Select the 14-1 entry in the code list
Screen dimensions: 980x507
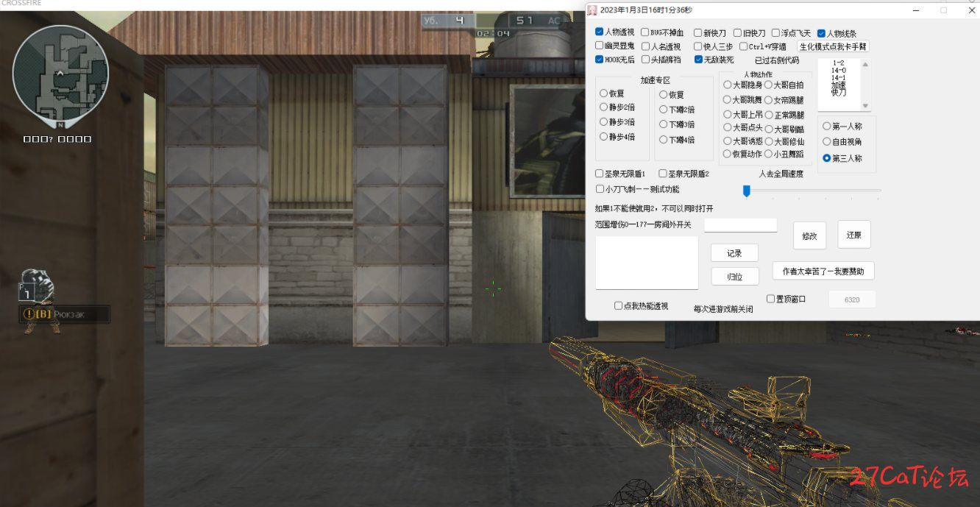click(x=838, y=78)
